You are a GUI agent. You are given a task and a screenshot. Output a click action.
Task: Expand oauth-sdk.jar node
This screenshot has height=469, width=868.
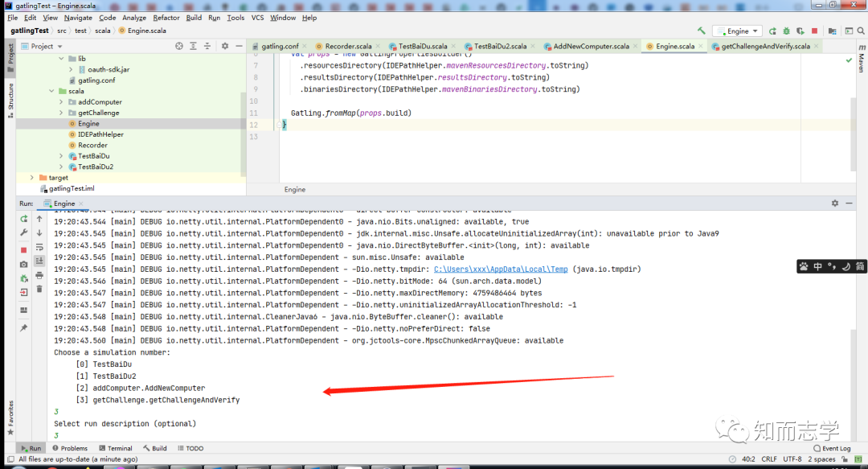pos(71,69)
